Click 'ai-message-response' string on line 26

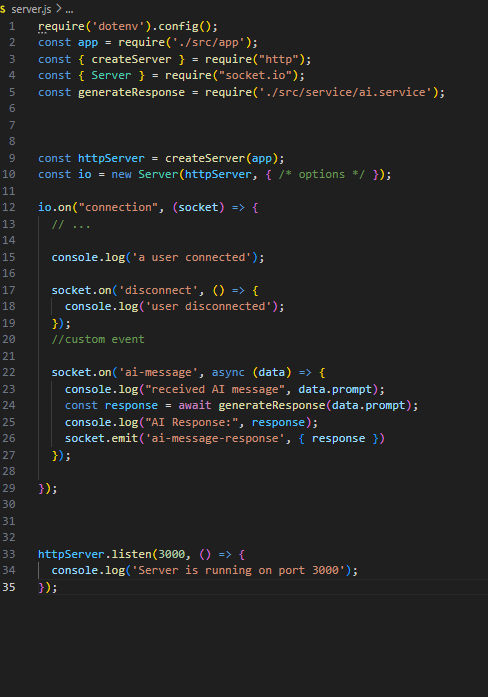click(x=215, y=438)
